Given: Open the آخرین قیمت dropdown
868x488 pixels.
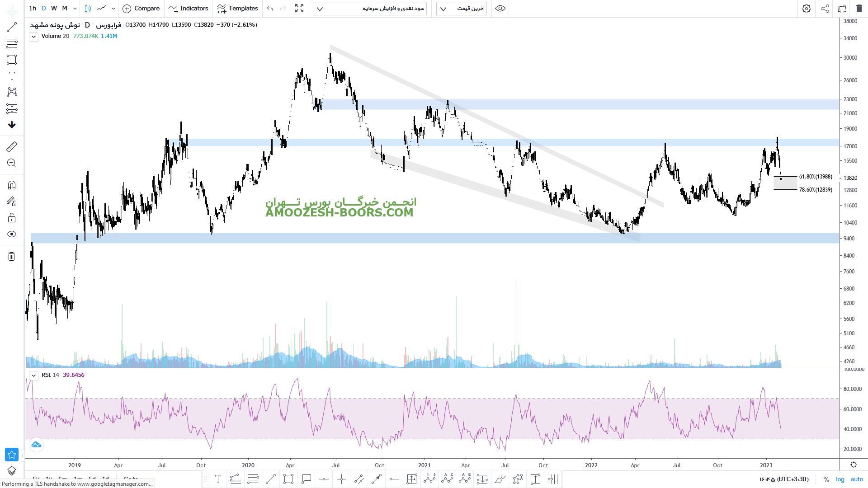Looking at the screenshot, I should [462, 9].
